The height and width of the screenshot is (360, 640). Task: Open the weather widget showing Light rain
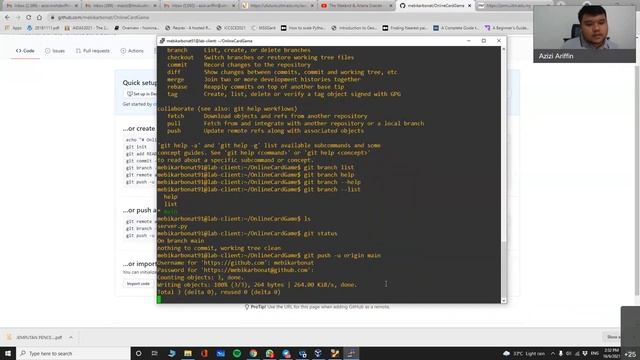524,353
